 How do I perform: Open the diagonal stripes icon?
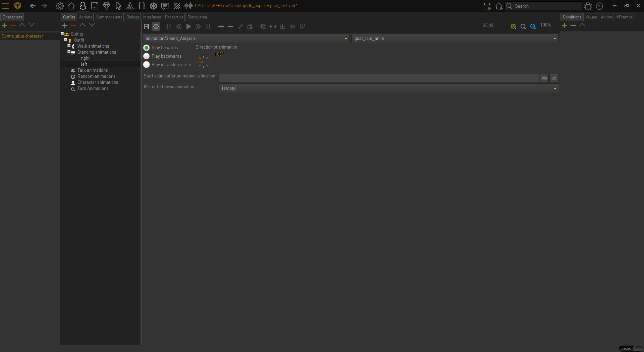coord(177,6)
